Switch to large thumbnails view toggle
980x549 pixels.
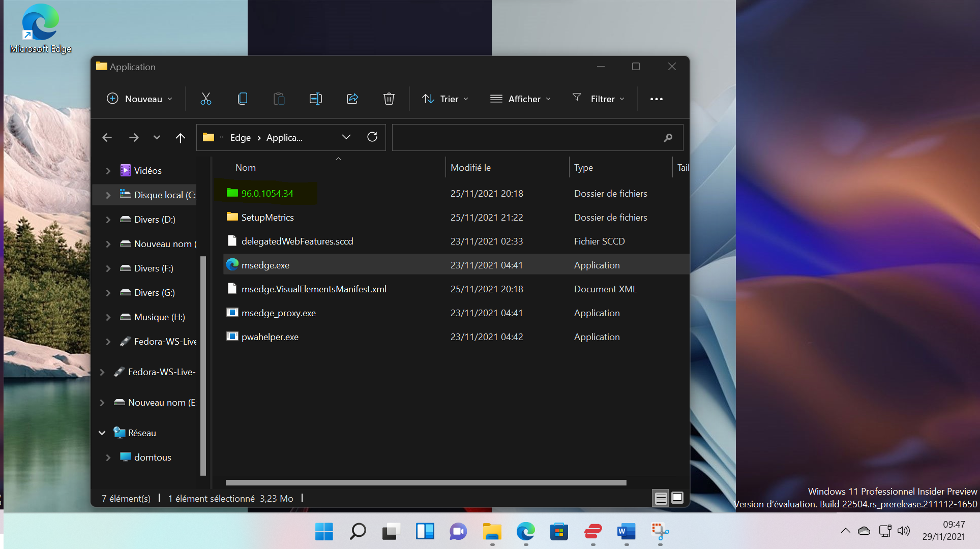[677, 498]
